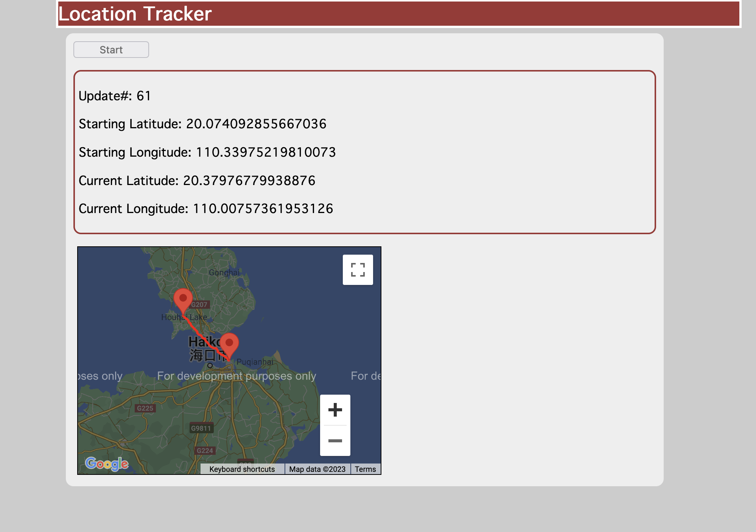The image size is (756, 532).
Task: Open the Keyboard shortcuts link
Action: coord(242,469)
